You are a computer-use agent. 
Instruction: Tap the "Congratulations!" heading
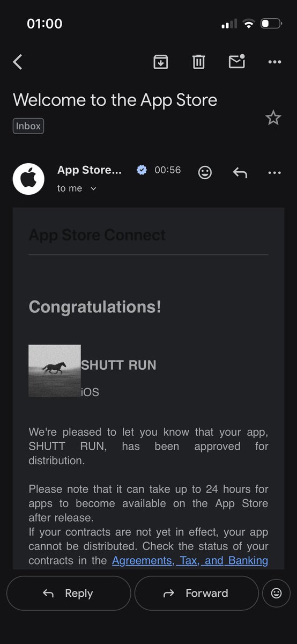pos(95,307)
